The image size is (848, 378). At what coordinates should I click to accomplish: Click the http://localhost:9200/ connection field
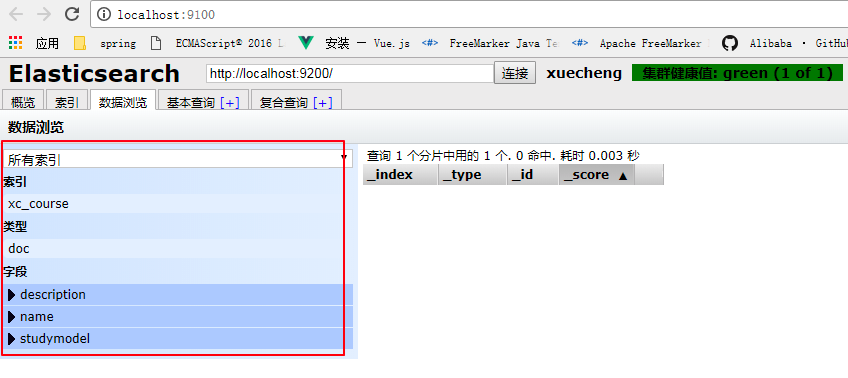[x=349, y=73]
